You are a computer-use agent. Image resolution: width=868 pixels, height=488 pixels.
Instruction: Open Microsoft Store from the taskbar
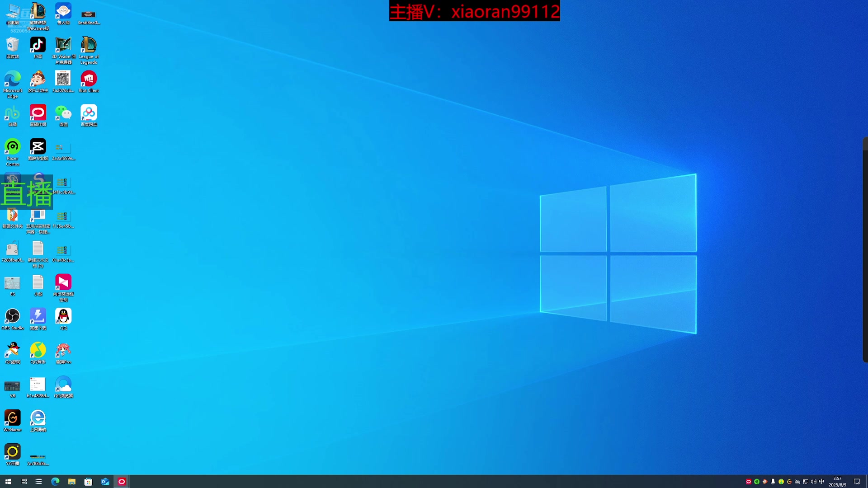[89, 482]
